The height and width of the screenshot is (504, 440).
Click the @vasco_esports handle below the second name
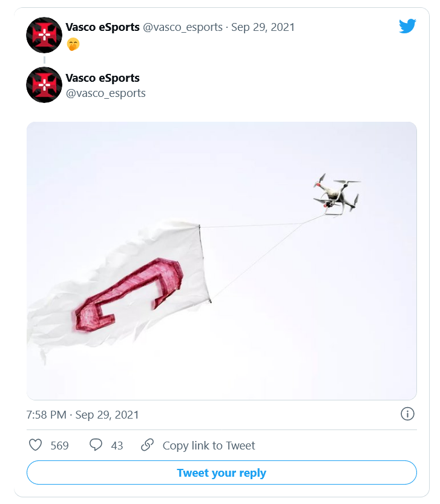(105, 93)
